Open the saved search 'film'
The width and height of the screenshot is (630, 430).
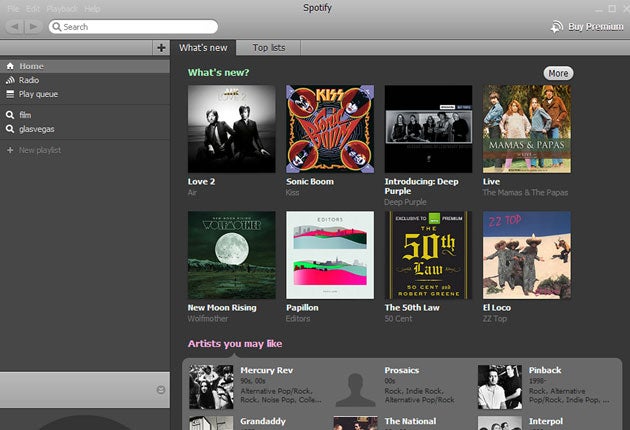coord(25,115)
